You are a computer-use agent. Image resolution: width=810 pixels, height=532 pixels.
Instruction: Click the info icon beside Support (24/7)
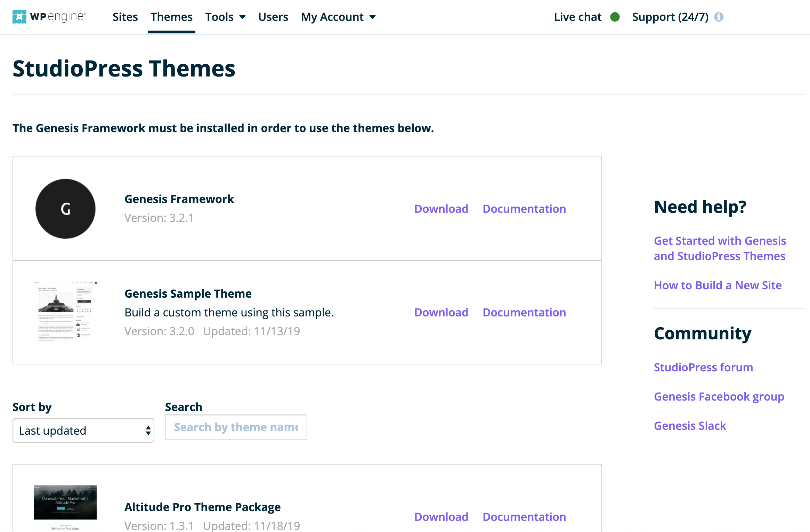coord(720,16)
